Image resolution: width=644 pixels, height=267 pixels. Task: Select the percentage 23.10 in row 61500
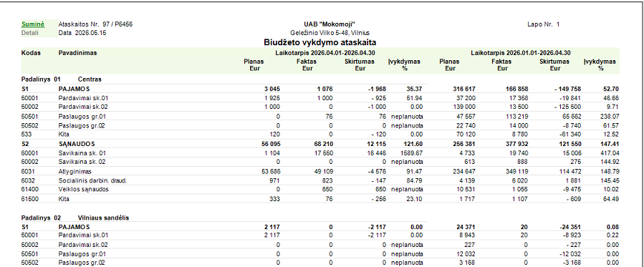click(415, 199)
